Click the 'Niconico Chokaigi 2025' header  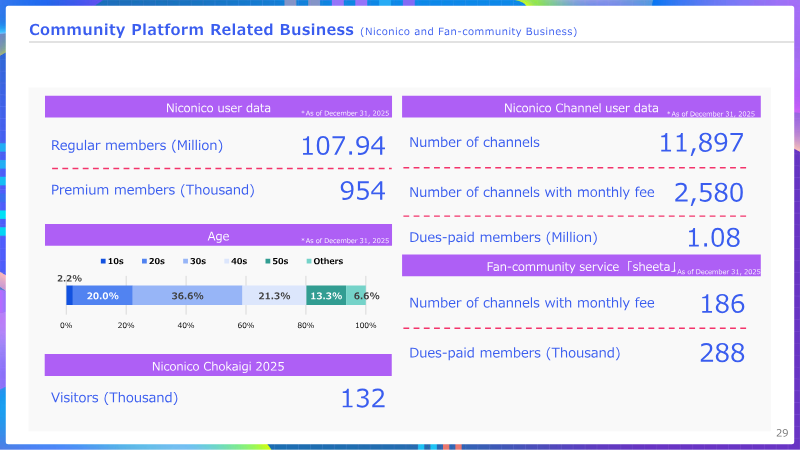click(x=218, y=365)
